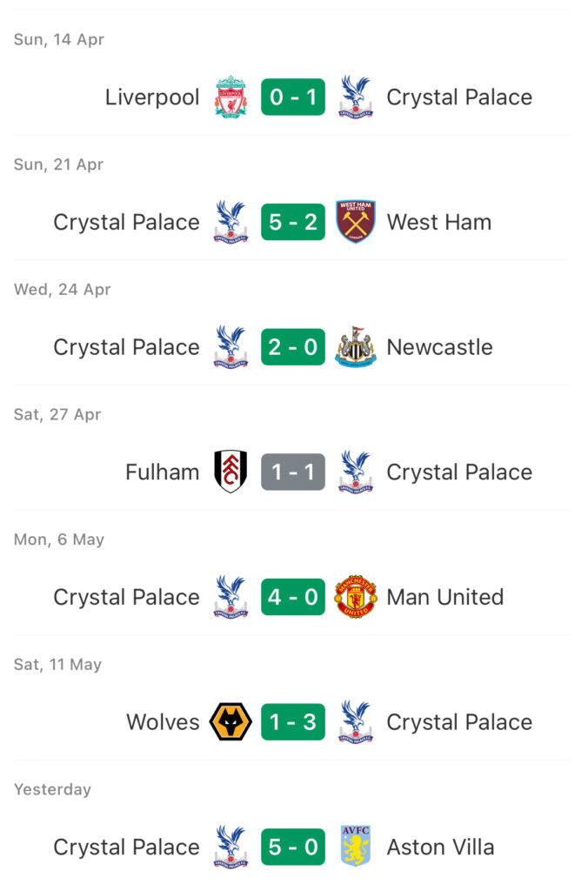Select the Wolves team name
This screenshot has height=891, width=588.
pyautogui.click(x=163, y=722)
